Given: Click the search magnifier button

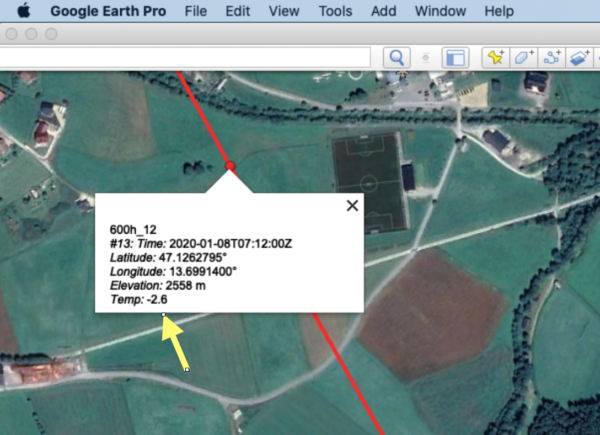Looking at the screenshot, I should pos(397,58).
